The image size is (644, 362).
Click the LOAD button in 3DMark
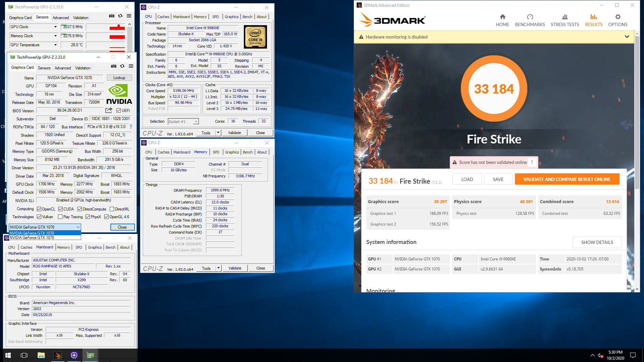coord(467,179)
